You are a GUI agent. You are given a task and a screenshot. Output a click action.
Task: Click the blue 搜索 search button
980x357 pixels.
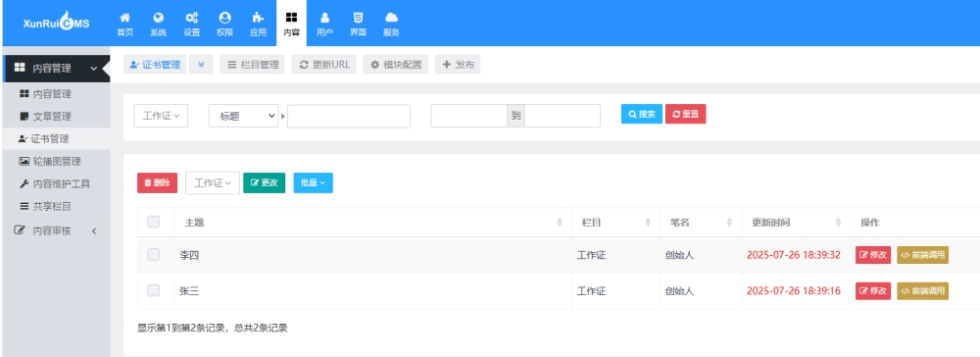coord(641,114)
